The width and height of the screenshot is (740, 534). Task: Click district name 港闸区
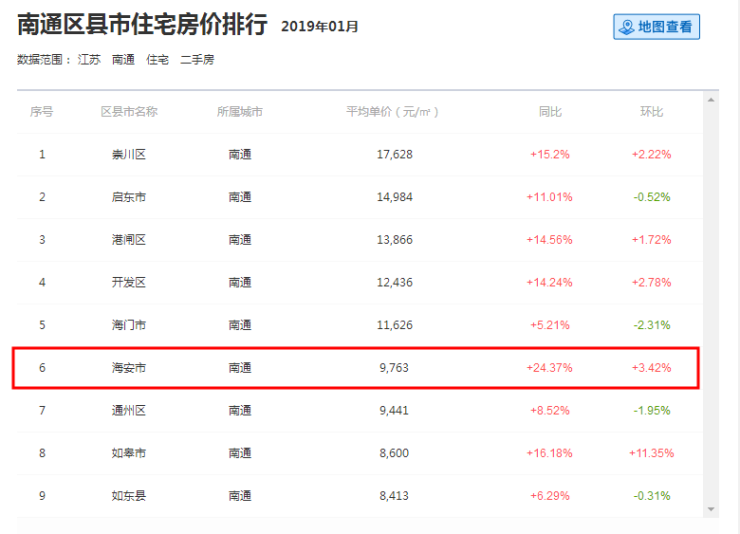tap(129, 240)
